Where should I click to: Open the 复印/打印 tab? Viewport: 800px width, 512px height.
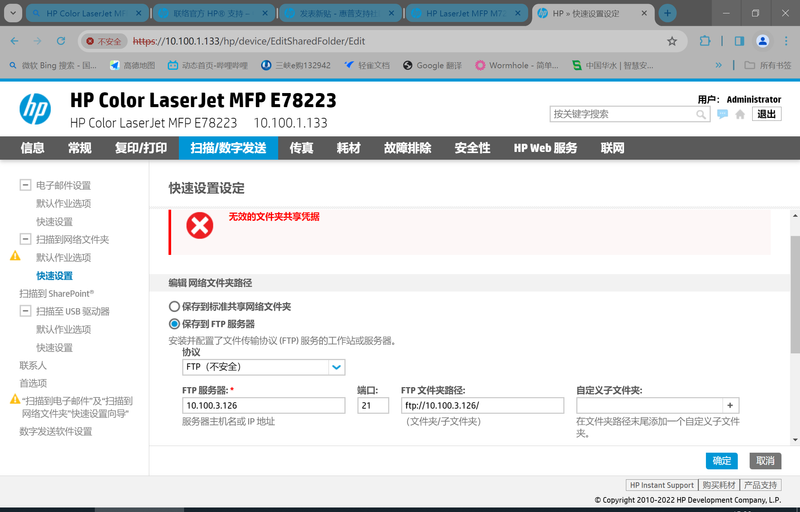click(140, 148)
